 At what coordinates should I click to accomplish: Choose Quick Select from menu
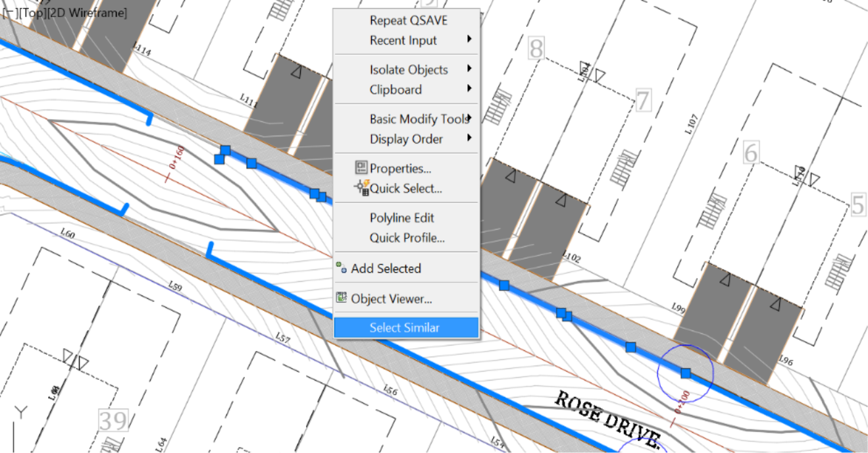click(407, 188)
